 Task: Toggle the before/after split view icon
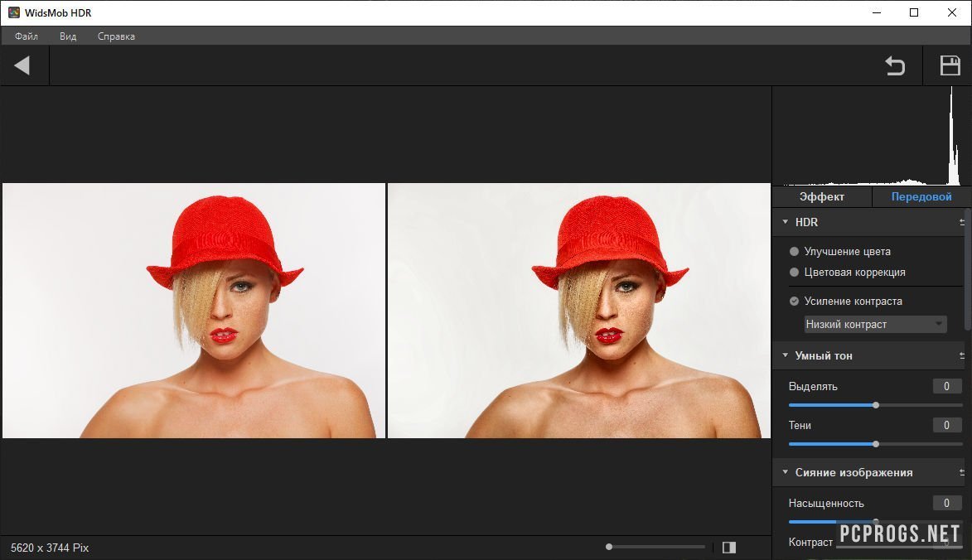pyautogui.click(x=729, y=548)
